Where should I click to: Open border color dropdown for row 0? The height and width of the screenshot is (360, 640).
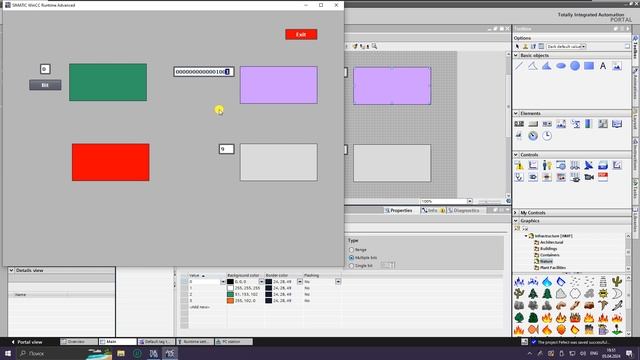click(300, 282)
